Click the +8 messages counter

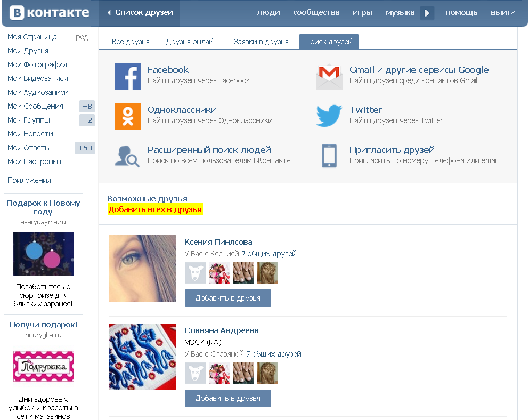87,106
